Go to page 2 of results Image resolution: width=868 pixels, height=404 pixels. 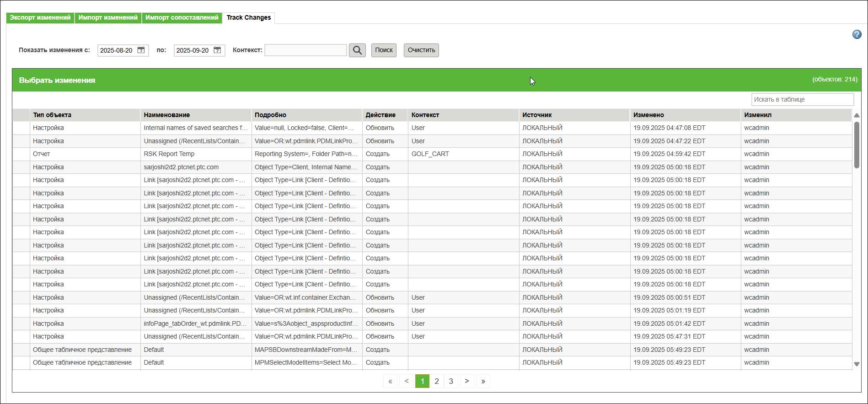coord(437,381)
